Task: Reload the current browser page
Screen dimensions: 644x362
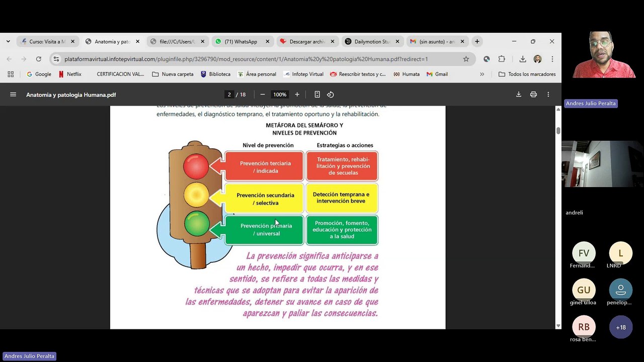Action: [38, 59]
